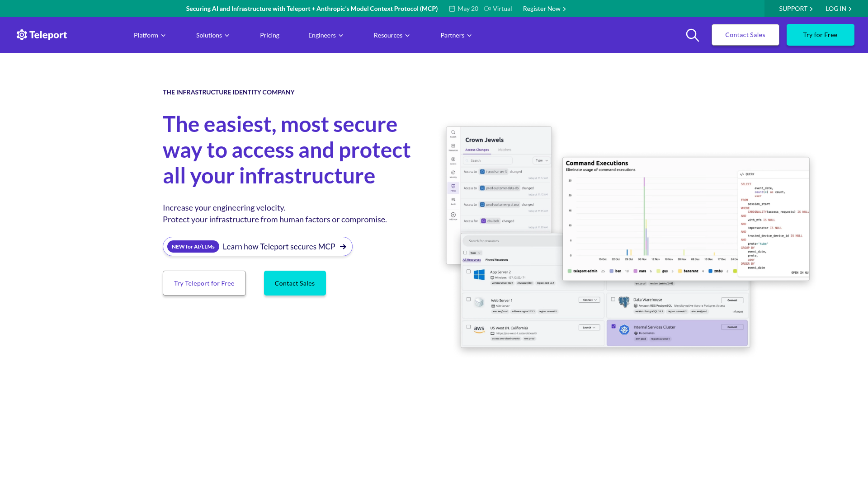Screen dimensions: 868x488
Task: Click Try for Free header button
Action: (x=820, y=35)
